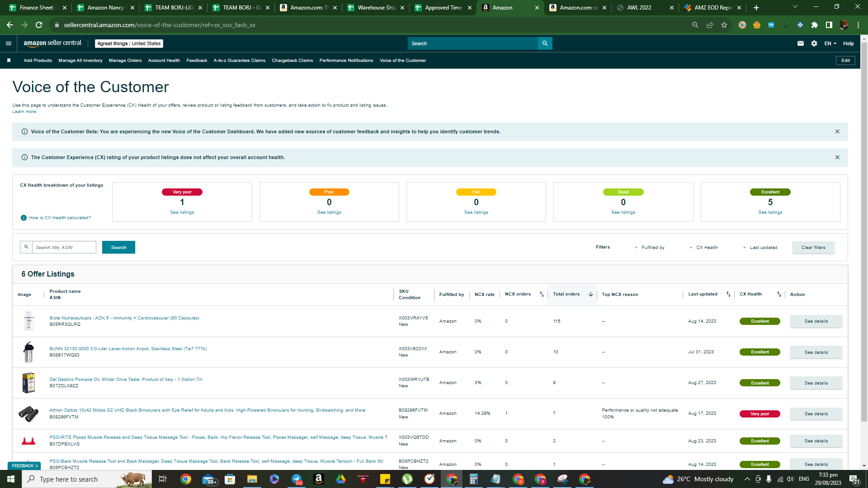The width and height of the screenshot is (868, 488).
Task: Click the info icon beside CX Health question
Action: point(24,218)
